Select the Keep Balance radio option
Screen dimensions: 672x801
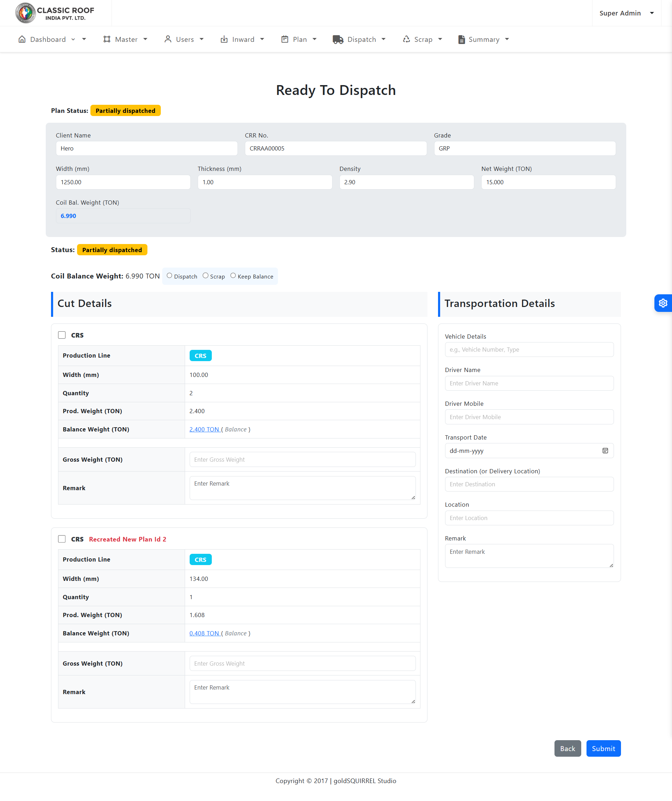[233, 276]
